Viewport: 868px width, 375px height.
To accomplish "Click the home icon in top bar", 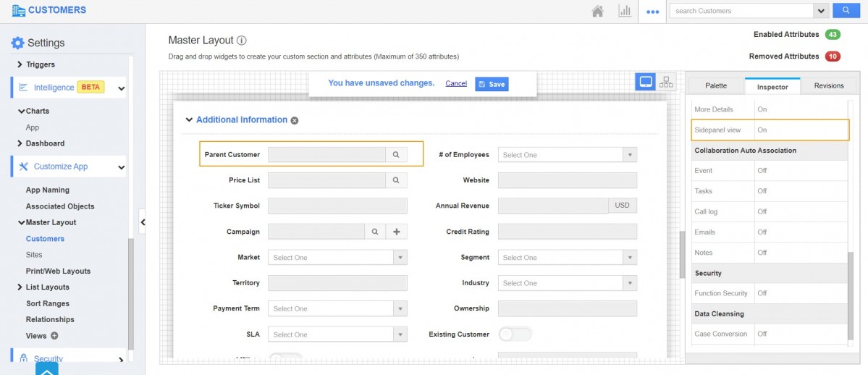I will tap(598, 11).
